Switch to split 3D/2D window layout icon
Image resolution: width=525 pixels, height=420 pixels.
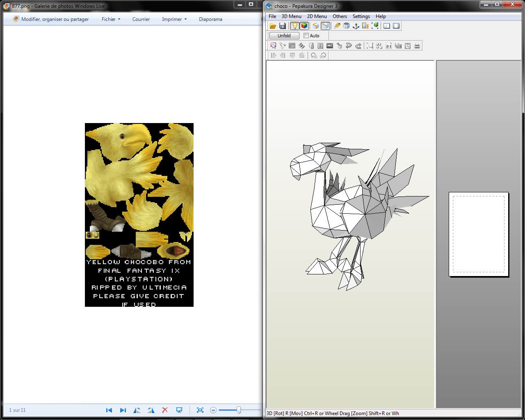(387, 26)
